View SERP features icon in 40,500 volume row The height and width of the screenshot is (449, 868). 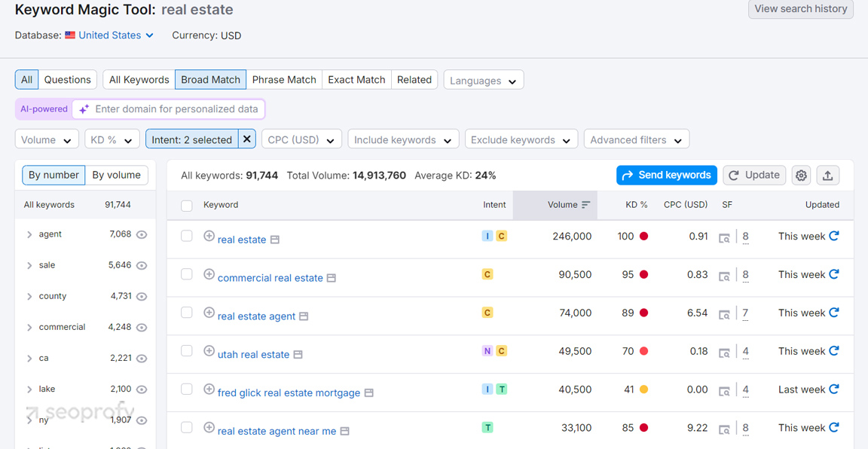(x=724, y=392)
